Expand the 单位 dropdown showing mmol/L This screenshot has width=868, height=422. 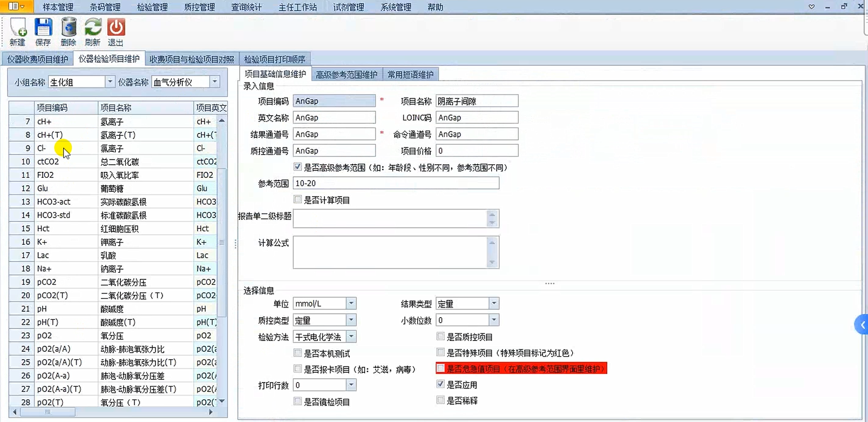point(351,303)
